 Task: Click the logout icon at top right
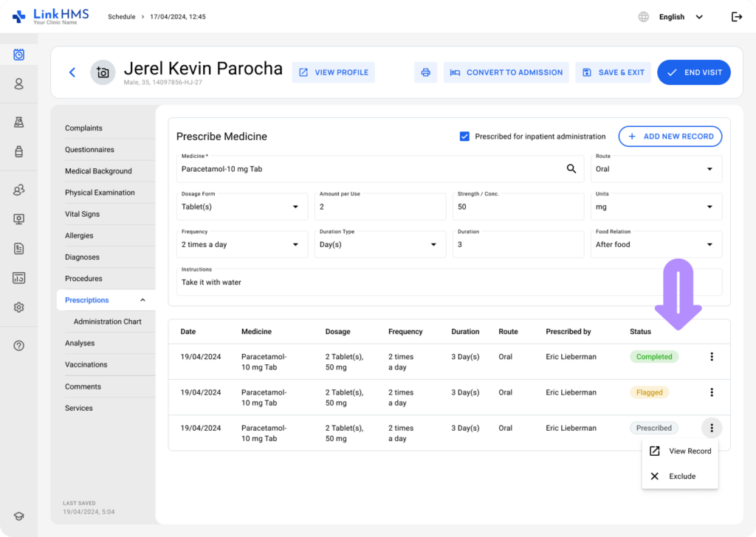coord(736,17)
